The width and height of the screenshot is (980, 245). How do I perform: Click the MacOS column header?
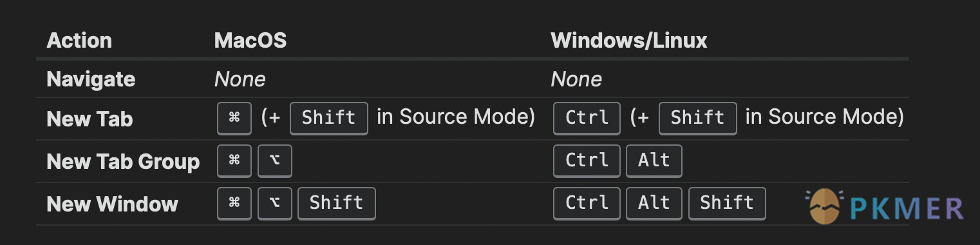250,41
